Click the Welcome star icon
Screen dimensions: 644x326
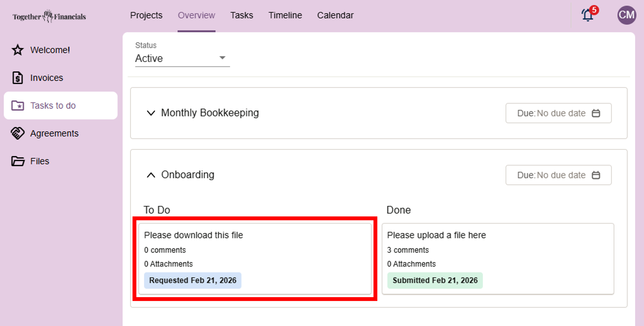tap(18, 50)
